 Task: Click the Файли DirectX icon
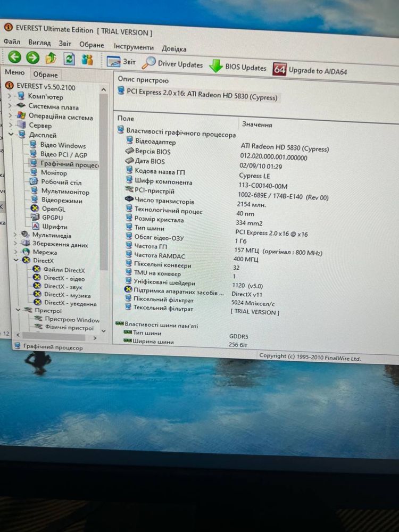(36, 269)
